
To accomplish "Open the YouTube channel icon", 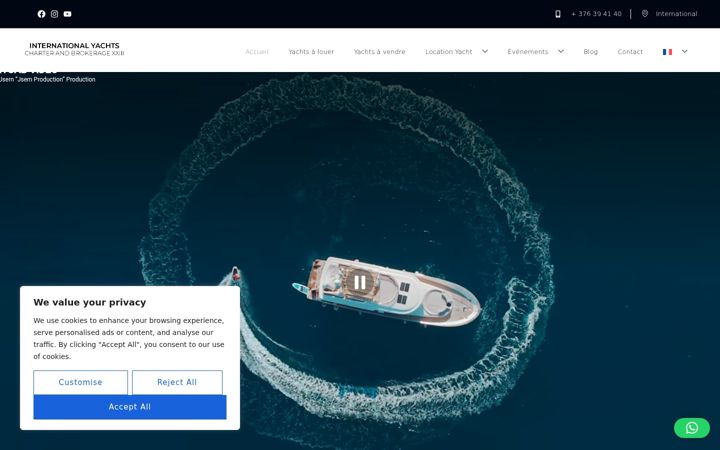I will pyautogui.click(x=68, y=14).
